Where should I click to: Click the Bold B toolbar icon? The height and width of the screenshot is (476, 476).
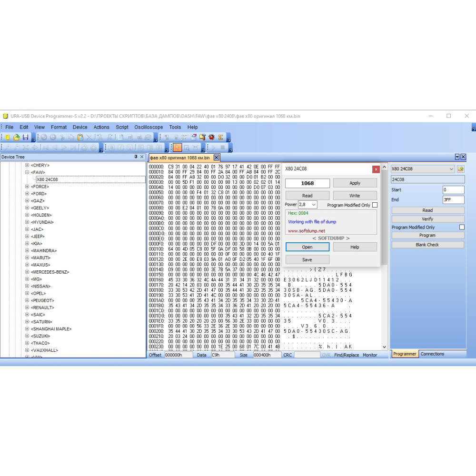112,148
